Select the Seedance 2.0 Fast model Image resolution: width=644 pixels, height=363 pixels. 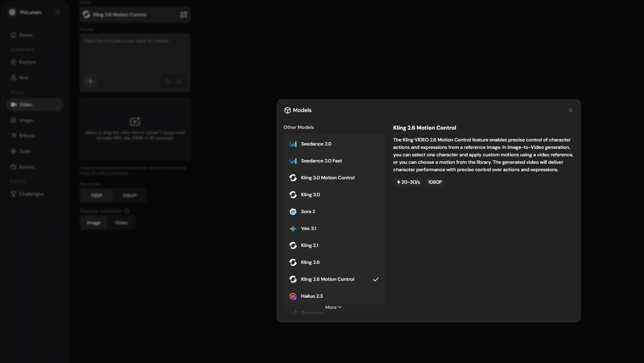(x=334, y=161)
